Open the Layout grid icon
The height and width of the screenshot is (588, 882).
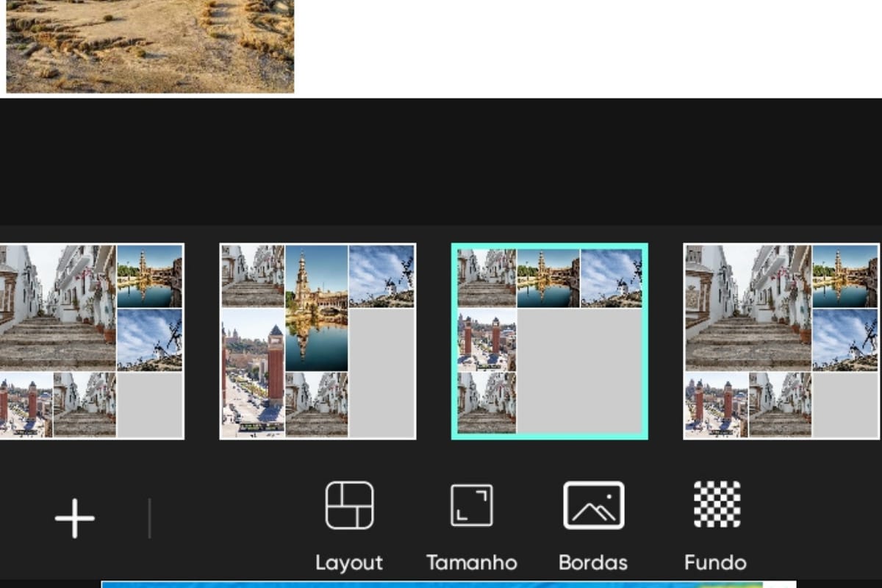pyautogui.click(x=349, y=506)
